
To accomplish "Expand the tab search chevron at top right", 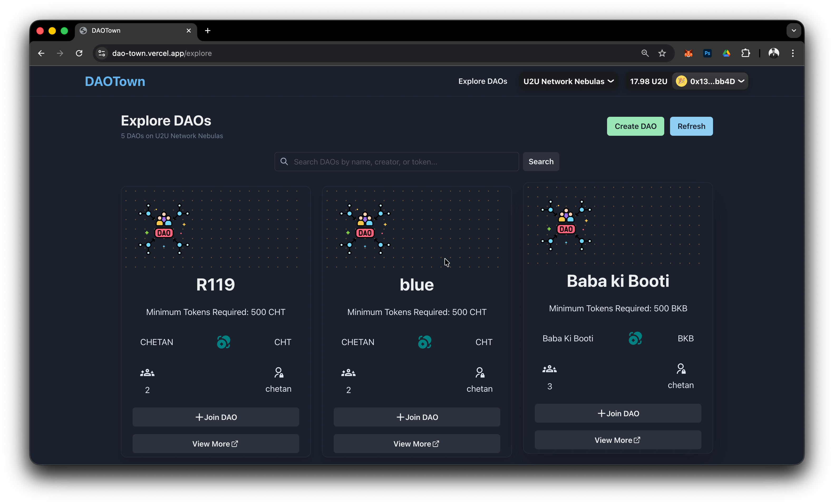I will tap(793, 31).
